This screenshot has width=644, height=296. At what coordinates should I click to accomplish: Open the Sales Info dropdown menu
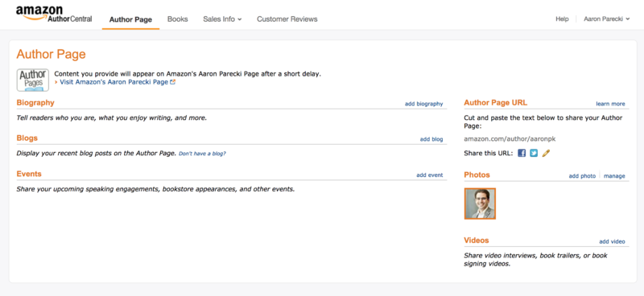pyautogui.click(x=222, y=18)
